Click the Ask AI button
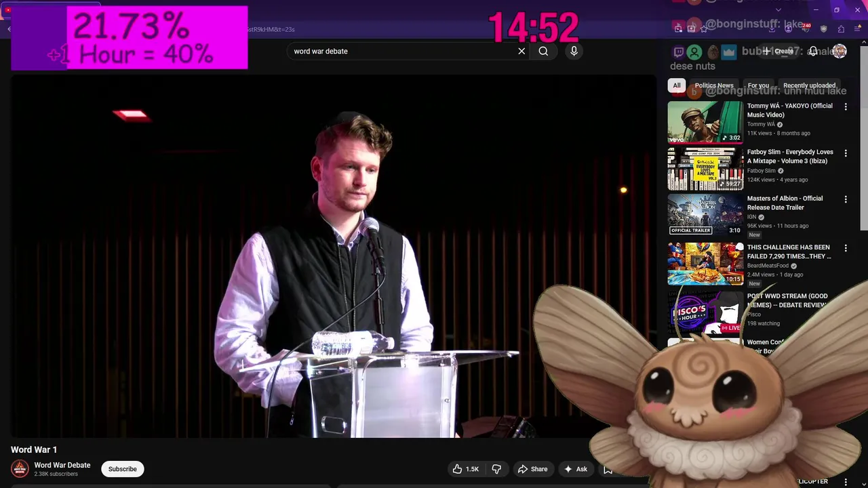Viewport: 868px width, 488px height. [576, 469]
